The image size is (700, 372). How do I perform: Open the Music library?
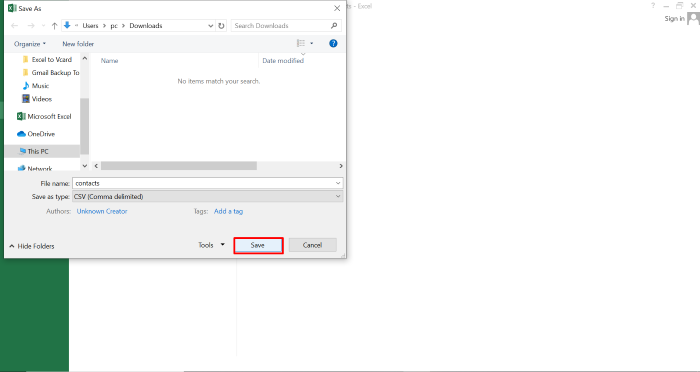pyautogui.click(x=36, y=86)
